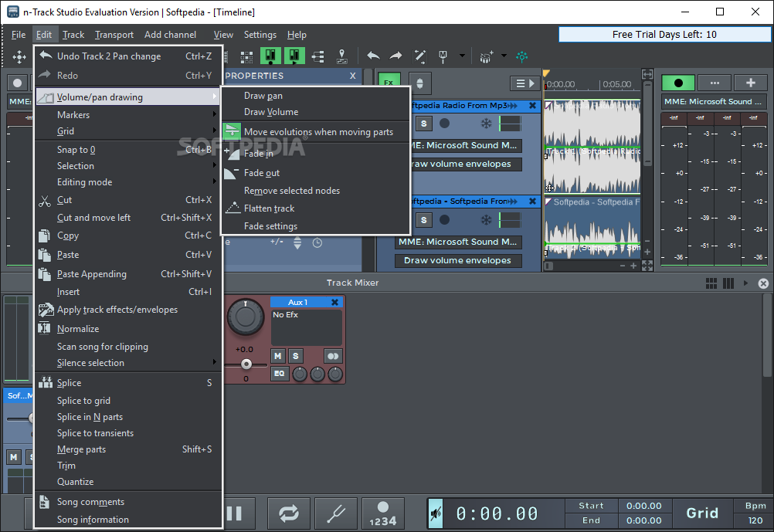The image size is (774, 532).
Task: Open first track MME Microsoft Sound output
Action: (466, 145)
